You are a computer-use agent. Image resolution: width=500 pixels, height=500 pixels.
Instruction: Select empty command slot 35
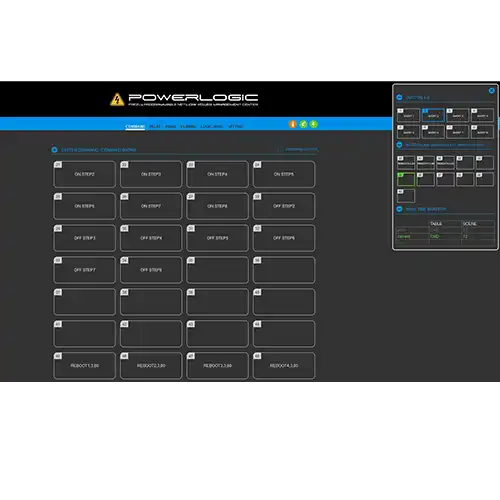click(x=217, y=270)
